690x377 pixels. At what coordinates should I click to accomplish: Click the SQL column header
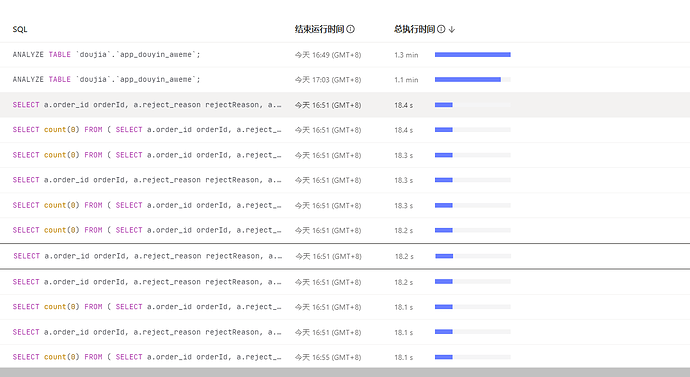(20, 29)
